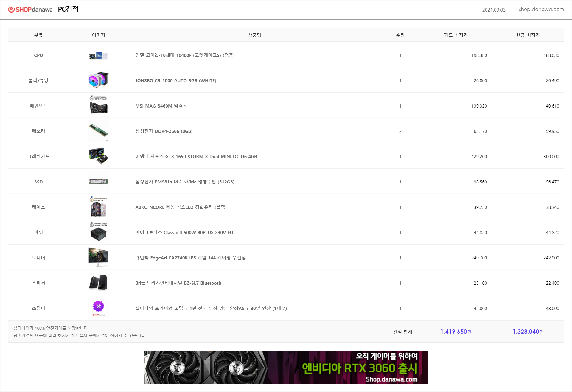
Task: Click the cash total 1,328,040원
Action: (528, 332)
